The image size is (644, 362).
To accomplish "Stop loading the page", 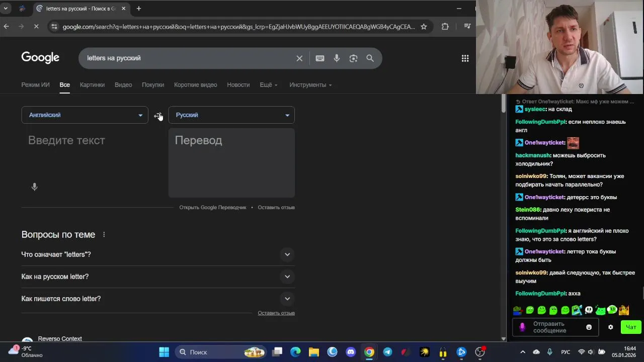I will tap(37, 27).
